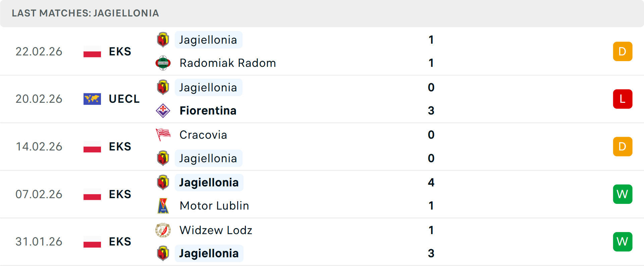Click the score 4 in the Motor Lublin match
The image size is (644, 266).
[431, 182]
